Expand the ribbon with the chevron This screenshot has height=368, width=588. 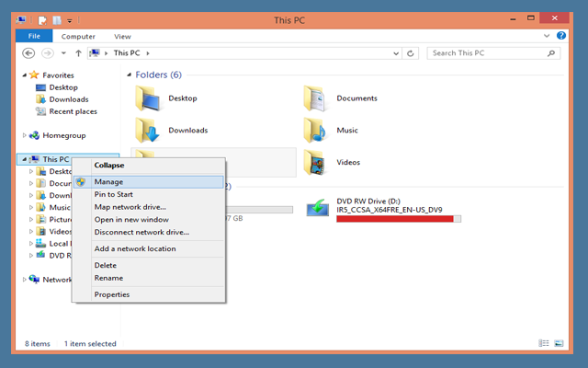pyautogui.click(x=547, y=36)
